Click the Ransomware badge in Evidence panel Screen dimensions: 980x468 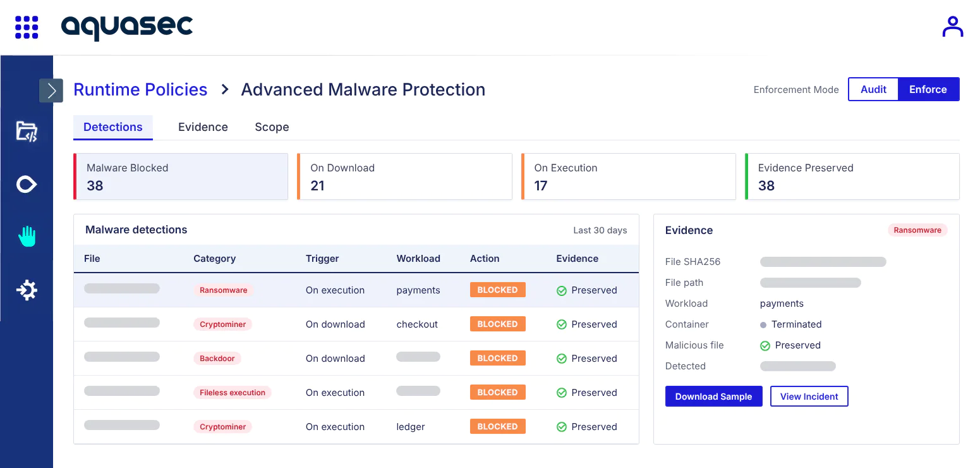(917, 230)
